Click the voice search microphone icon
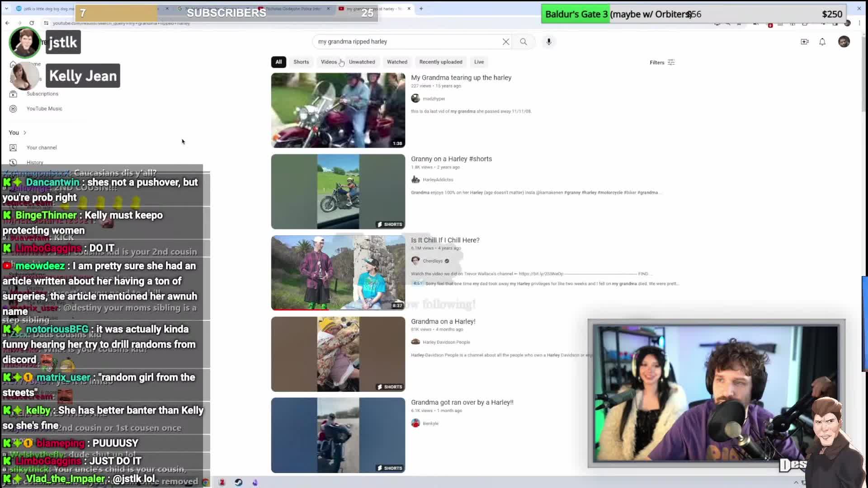 point(549,42)
